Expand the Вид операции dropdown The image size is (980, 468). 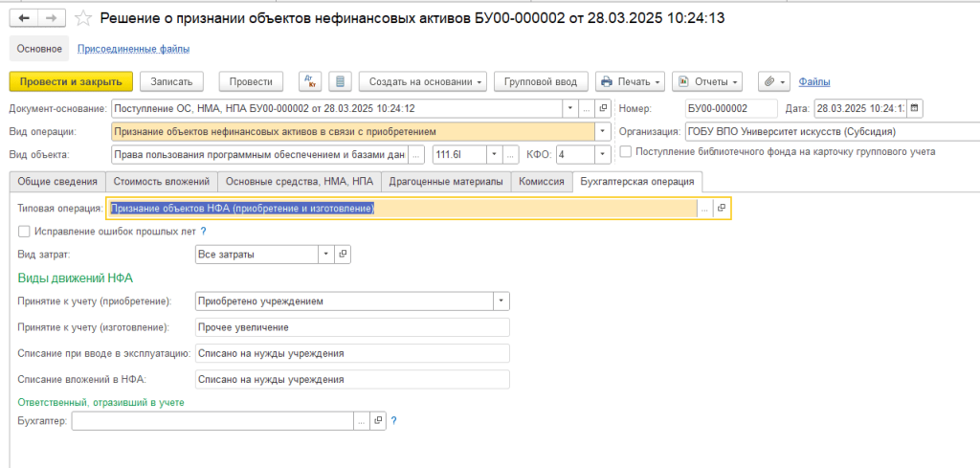[603, 131]
